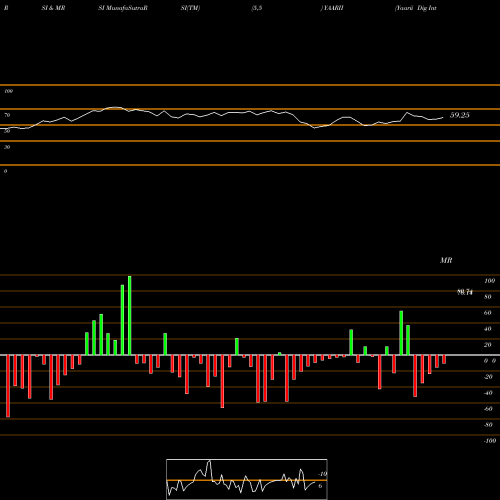Click the RSI value 59.25 label

tap(460, 115)
